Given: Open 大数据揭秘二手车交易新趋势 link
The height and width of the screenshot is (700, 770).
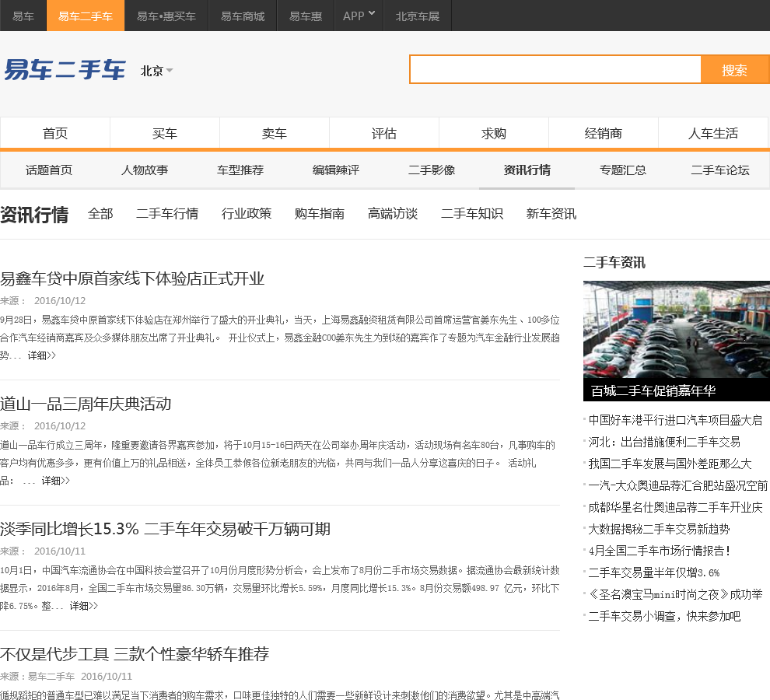Looking at the screenshot, I should tap(659, 529).
